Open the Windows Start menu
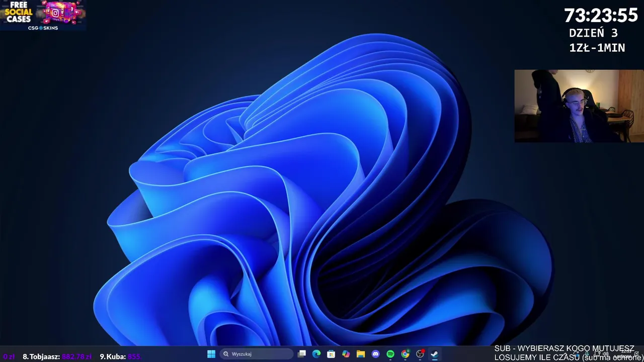The width and height of the screenshot is (644, 362). point(211,354)
